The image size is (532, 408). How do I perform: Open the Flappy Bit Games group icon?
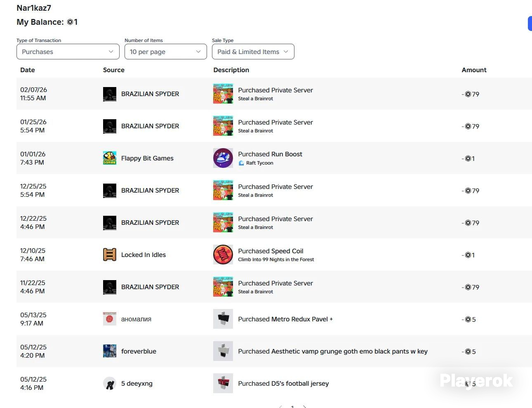click(110, 158)
